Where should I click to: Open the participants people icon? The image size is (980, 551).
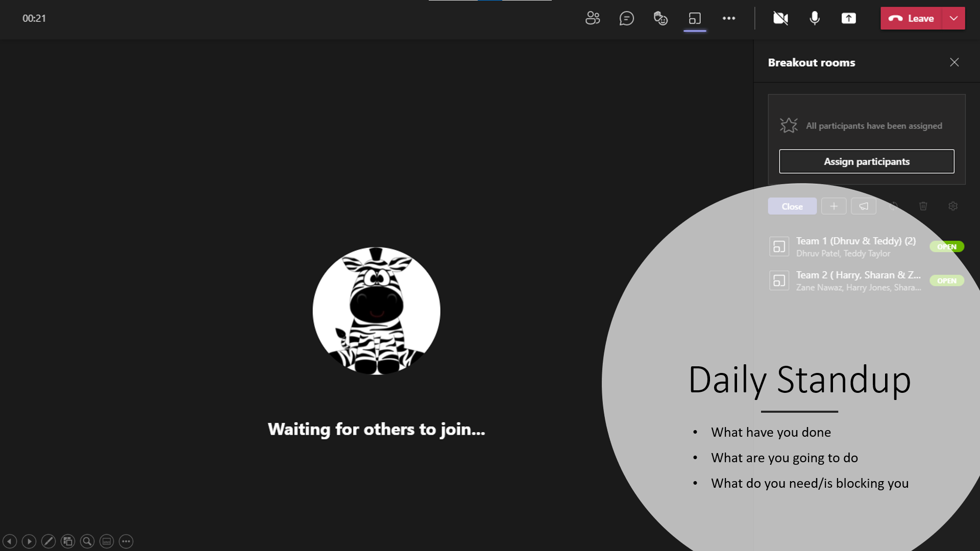tap(593, 18)
